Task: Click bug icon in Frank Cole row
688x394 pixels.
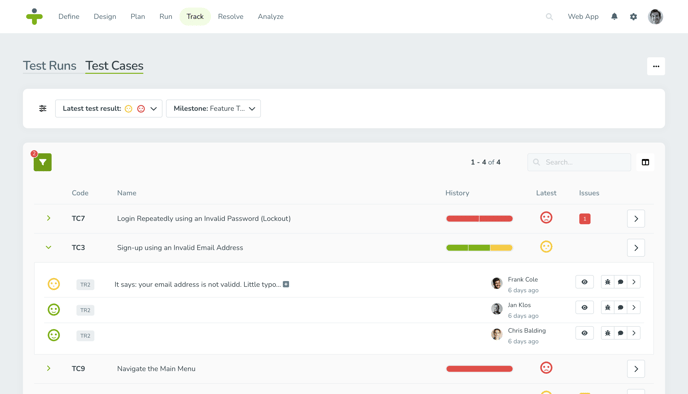Action: (x=607, y=282)
